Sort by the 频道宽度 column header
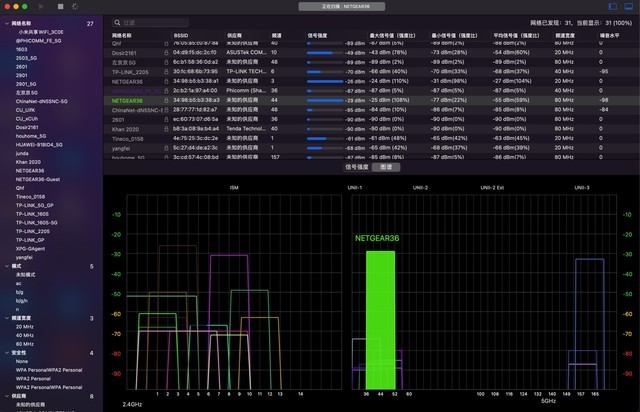Image resolution: width=640 pixels, height=412 pixels. [x=565, y=36]
